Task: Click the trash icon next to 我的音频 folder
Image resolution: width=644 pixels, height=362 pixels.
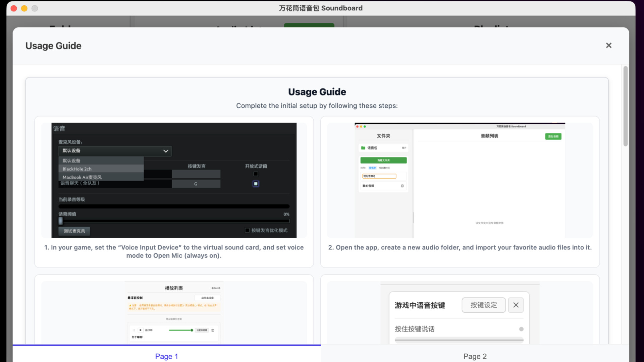Action: [402, 186]
